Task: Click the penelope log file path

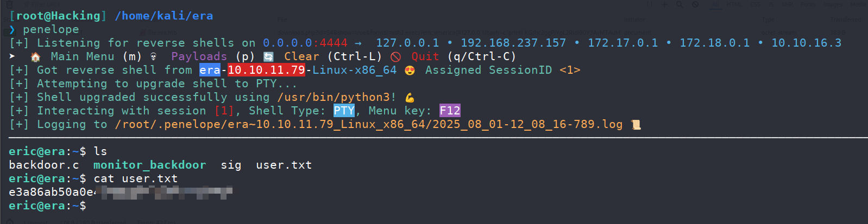Action: tap(368, 124)
